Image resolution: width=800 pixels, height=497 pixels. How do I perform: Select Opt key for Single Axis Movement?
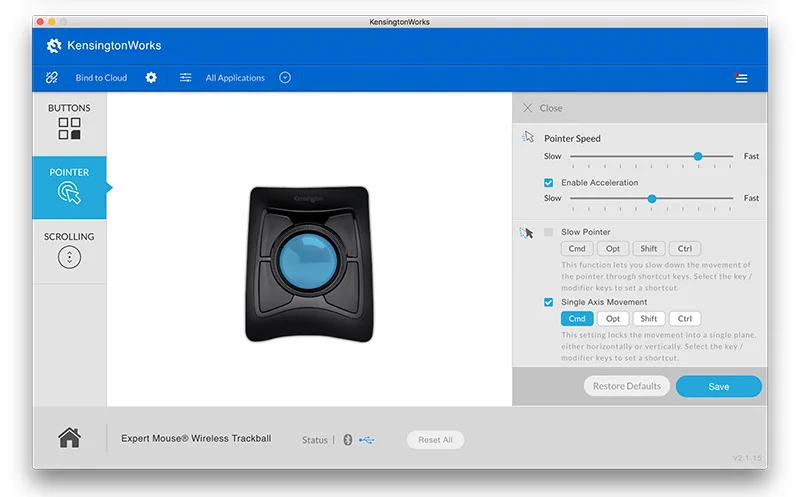point(613,318)
